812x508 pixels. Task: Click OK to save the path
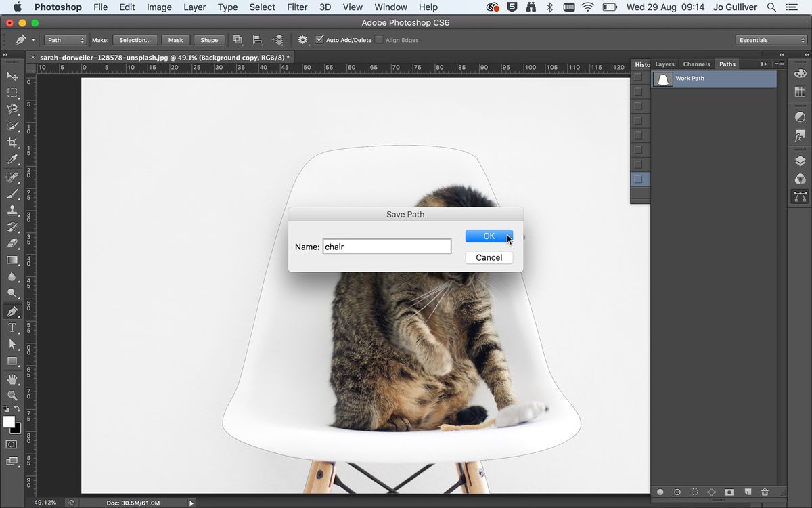[489, 236]
